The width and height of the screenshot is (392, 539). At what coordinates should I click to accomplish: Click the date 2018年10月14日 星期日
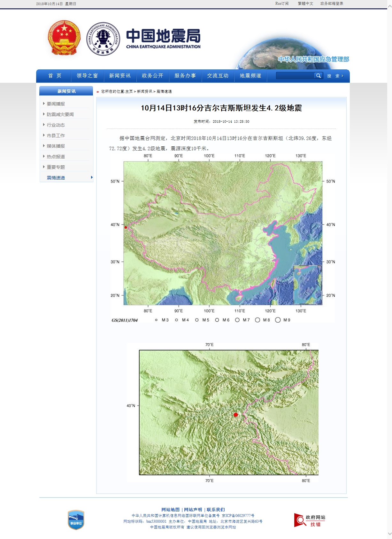[56, 4]
